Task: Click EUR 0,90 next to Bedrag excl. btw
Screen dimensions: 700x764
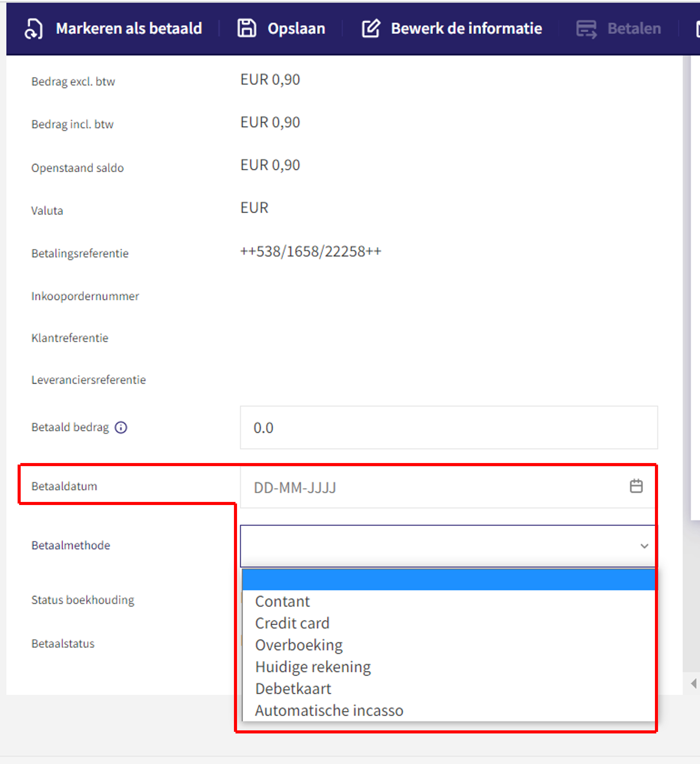Action: (270, 80)
